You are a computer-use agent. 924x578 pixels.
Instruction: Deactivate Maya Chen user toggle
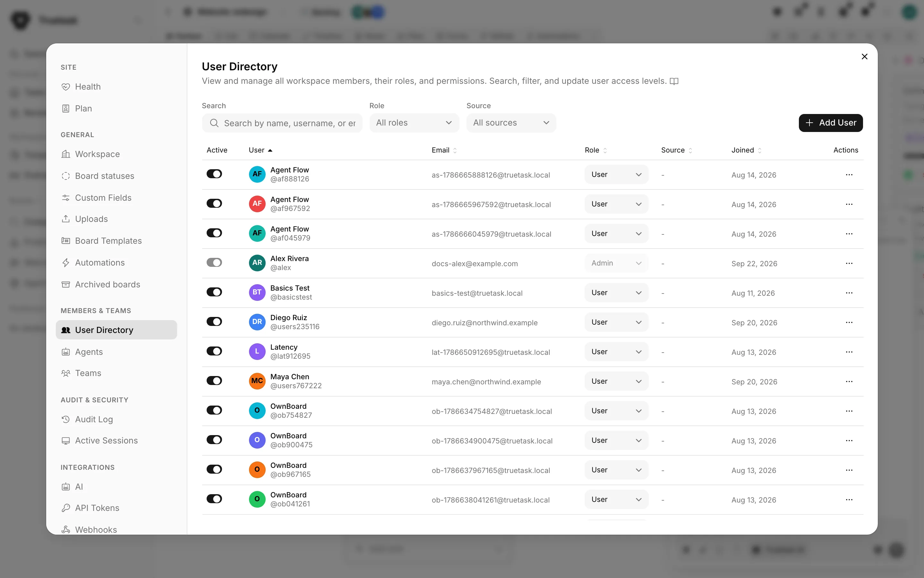(214, 381)
